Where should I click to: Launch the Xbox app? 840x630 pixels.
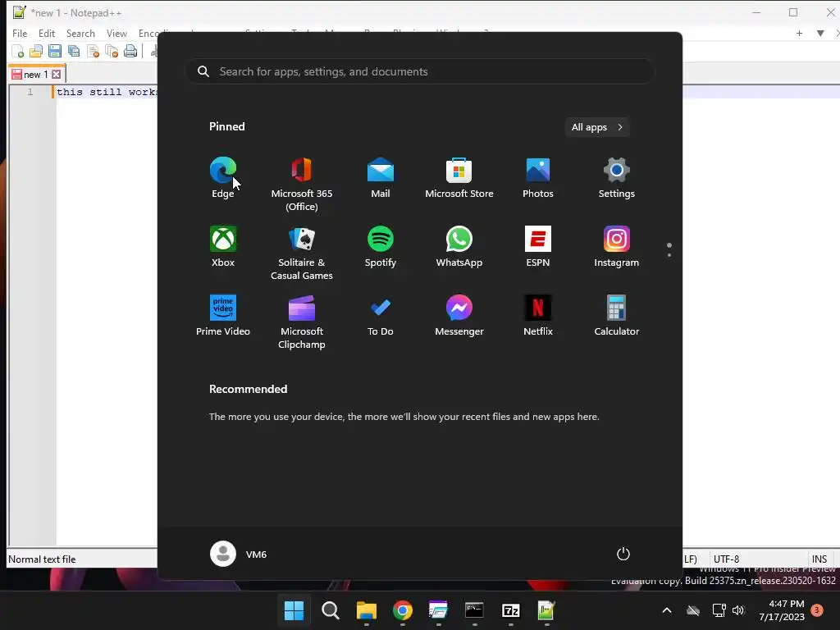click(223, 247)
